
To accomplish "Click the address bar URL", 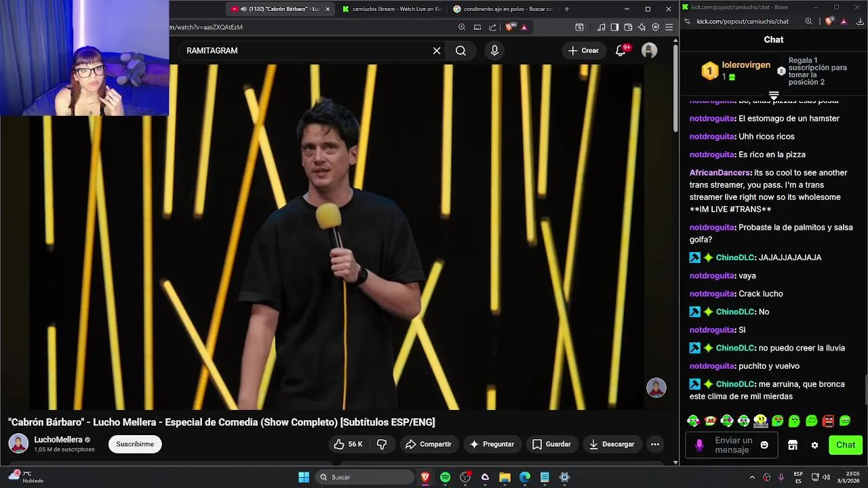I will click(x=206, y=27).
